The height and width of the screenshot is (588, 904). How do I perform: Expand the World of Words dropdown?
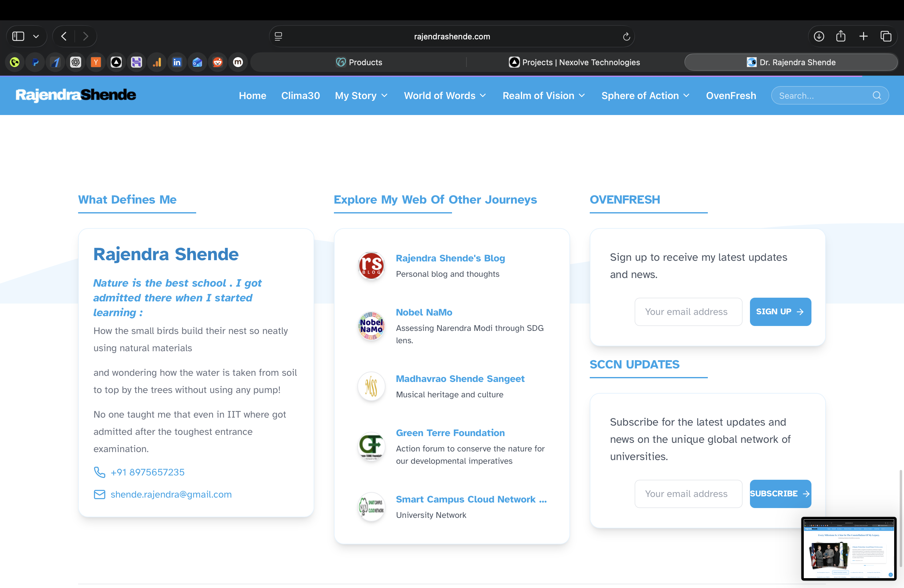click(445, 96)
